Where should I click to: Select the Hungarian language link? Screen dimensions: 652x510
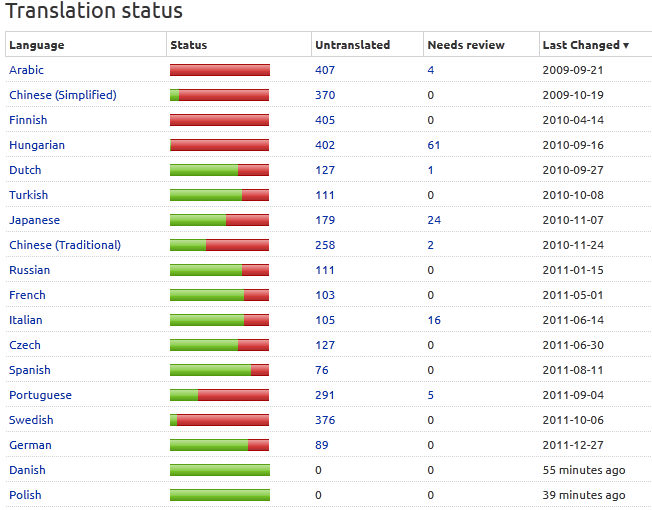pyautogui.click(x=37, y=145)
